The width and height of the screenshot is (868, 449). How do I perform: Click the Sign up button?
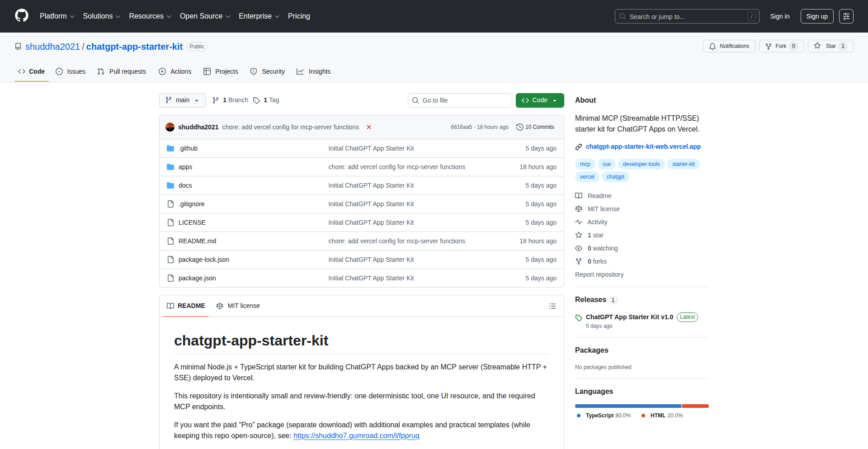(816, 16)
